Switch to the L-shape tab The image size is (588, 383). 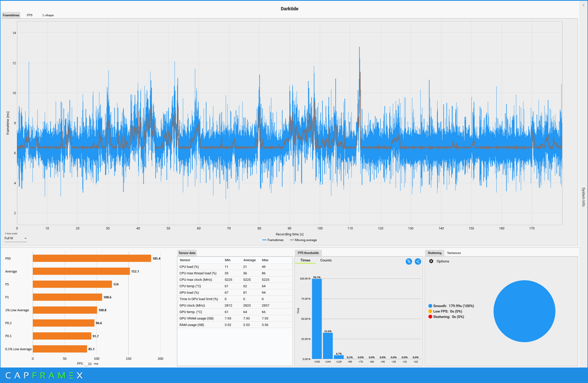tap(48, 15)
